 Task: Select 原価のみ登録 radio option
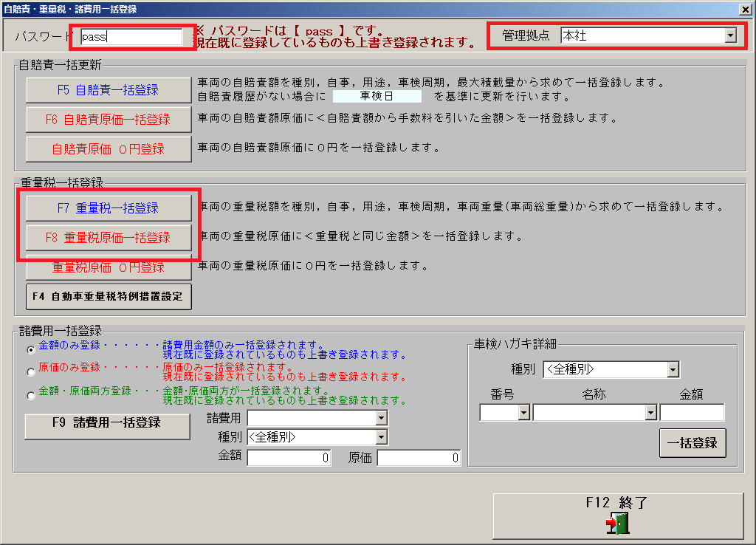coord(31,371)
